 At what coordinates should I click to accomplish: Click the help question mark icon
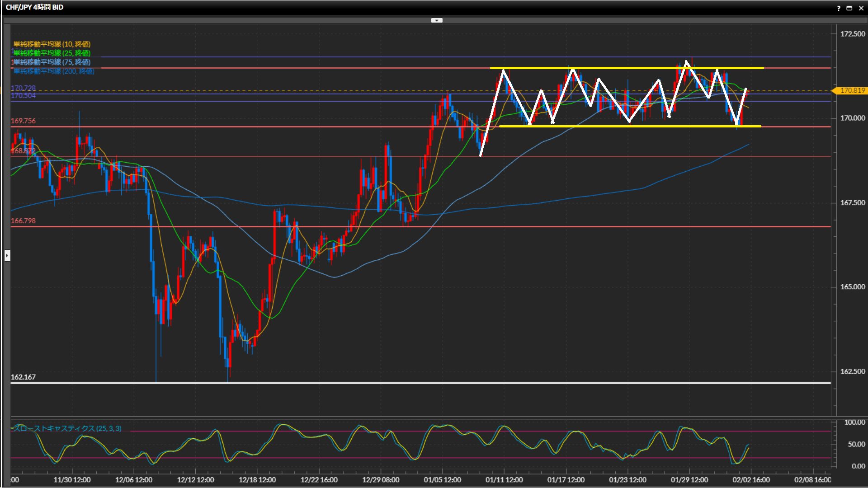pyautogui.click(x=839, y=8)
